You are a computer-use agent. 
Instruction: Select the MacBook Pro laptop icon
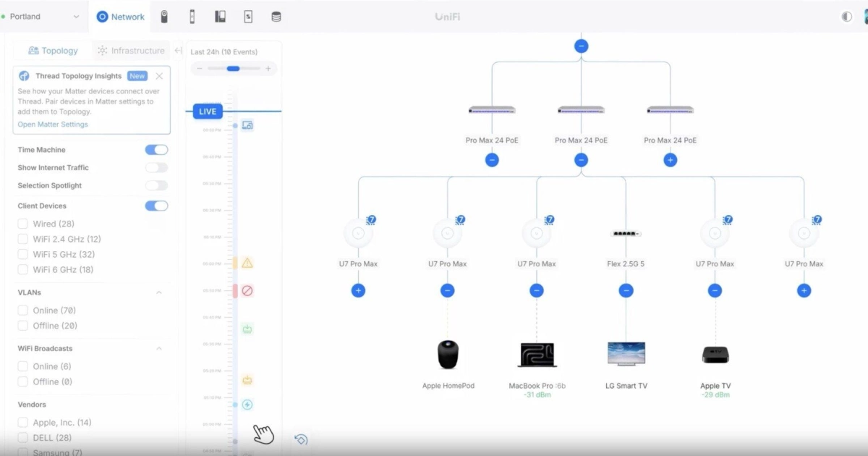click(x=537, y=355)
